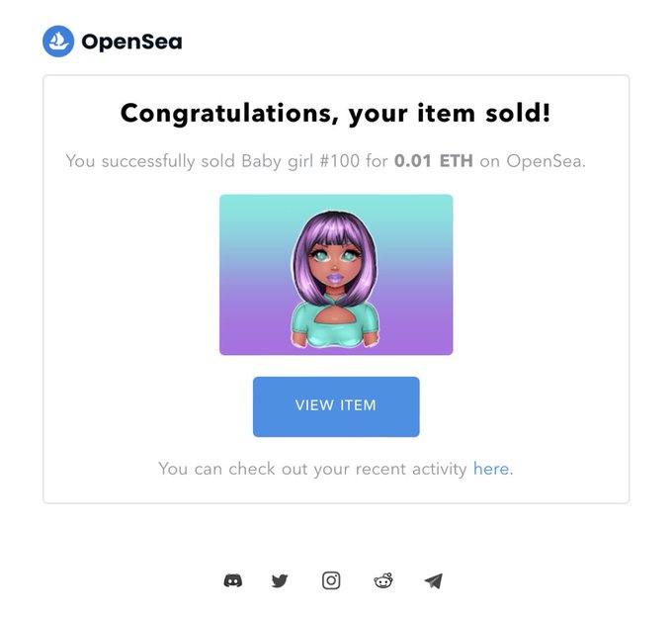The width and height of the screenshot is (672, 617).
Task: Click the words 'on OpenSea.' in the message
Action: click(533, 161)
